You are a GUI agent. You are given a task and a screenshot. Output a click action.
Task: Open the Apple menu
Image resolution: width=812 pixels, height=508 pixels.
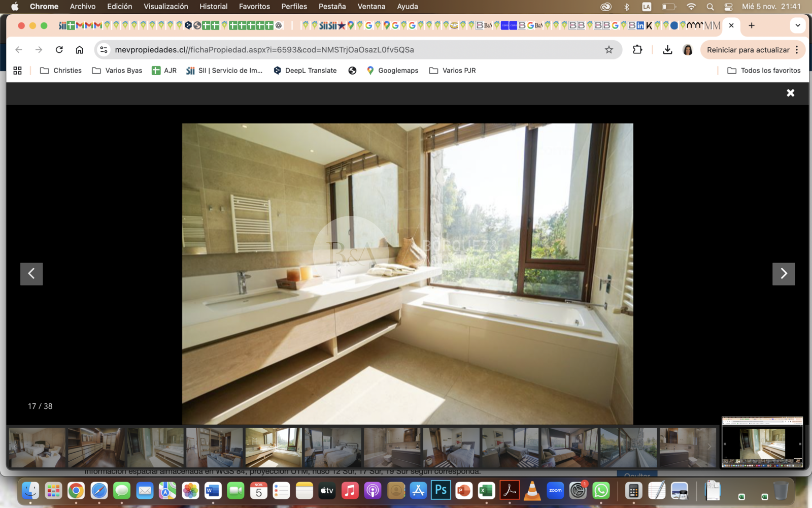coord(15,7)
